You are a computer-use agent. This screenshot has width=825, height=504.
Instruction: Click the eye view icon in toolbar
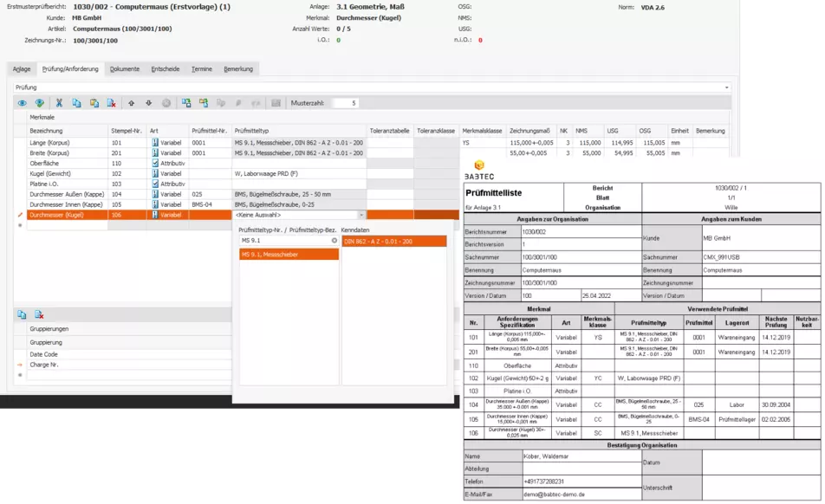[x=23, y=103]
